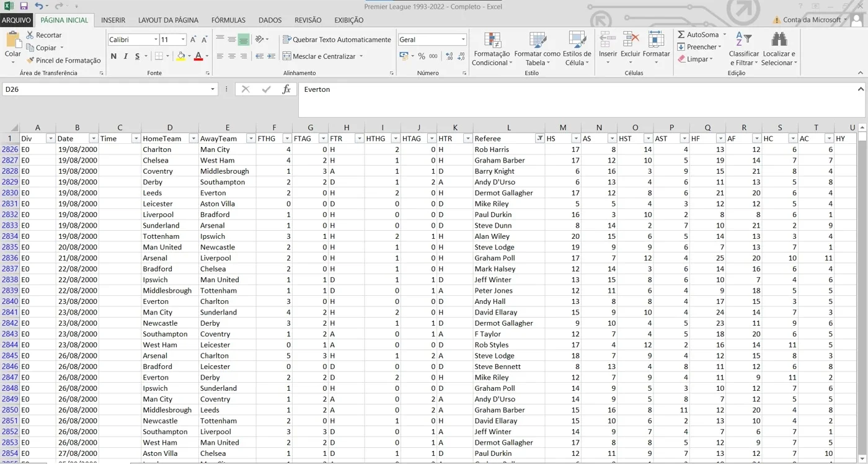
Task: Open the filtered Referee column dropdown
Action: point(539,138)
